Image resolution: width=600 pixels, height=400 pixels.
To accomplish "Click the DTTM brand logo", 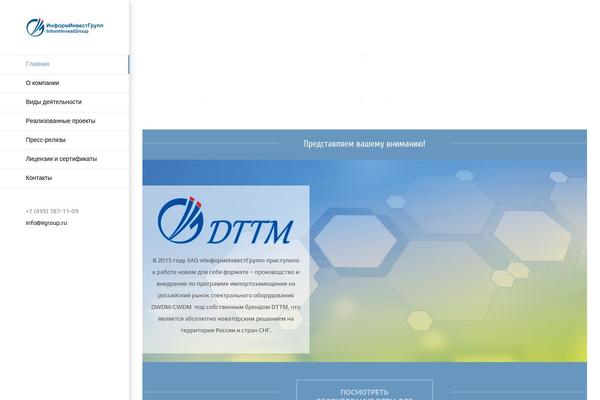I will [x=225, y=220].
